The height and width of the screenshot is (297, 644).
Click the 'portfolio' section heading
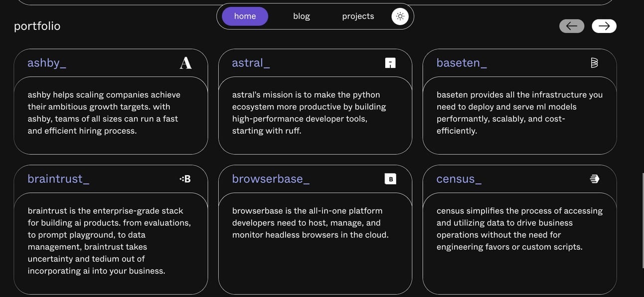point(37,26)
